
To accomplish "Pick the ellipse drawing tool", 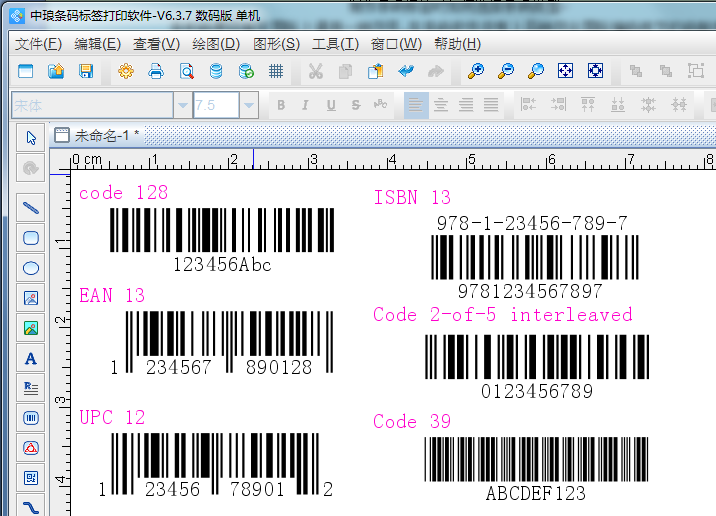I will point(31,268).
